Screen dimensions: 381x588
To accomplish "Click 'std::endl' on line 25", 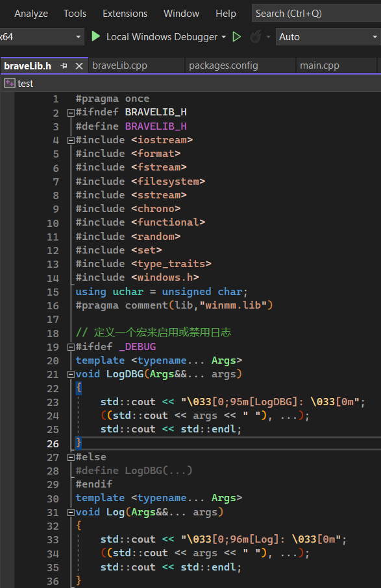I will [208, 429].
